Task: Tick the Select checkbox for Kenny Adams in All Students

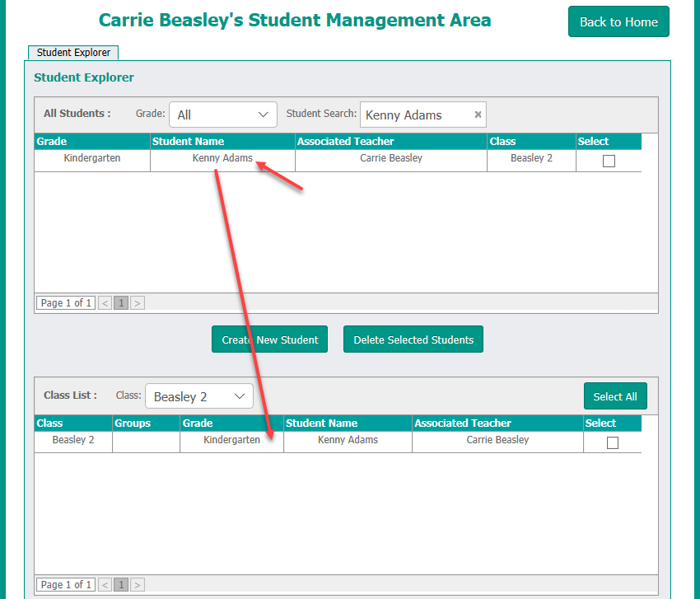Action: 609,161
